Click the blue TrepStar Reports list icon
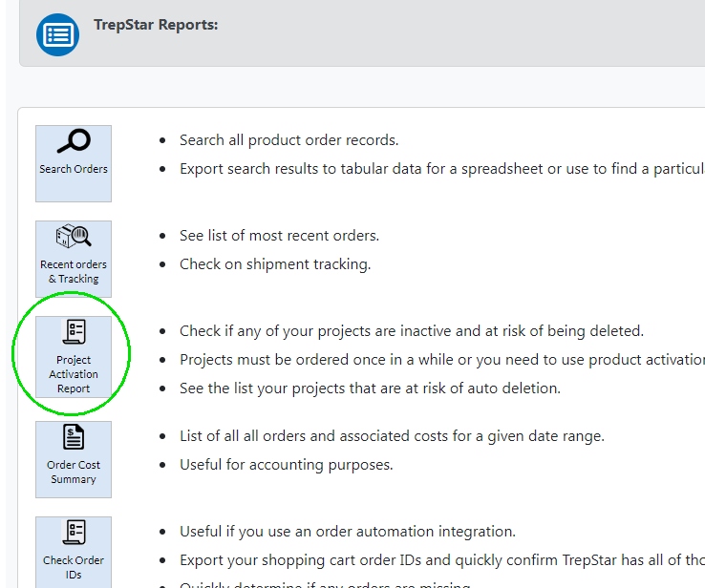This screenshot has height=588, width=705. click(x=57, y=34)
